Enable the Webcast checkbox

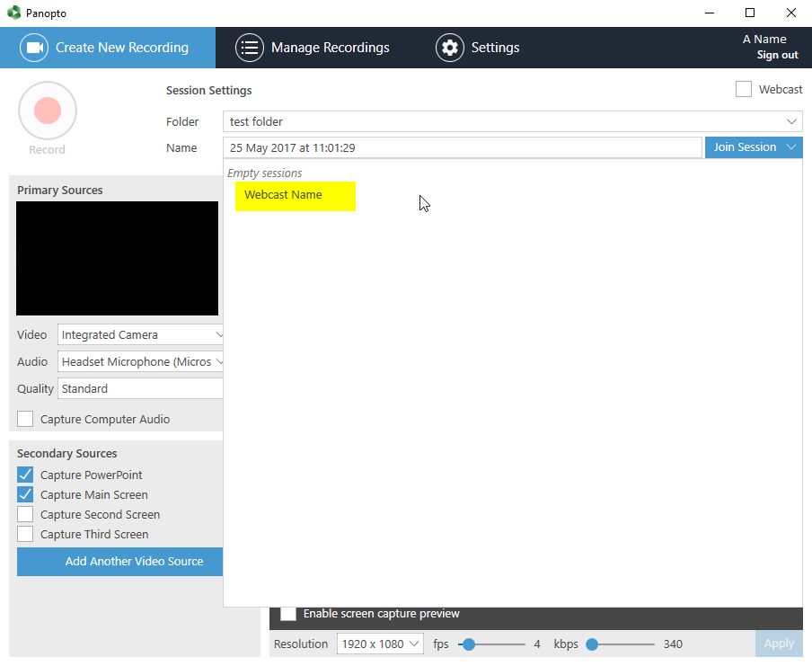pos(744,89)
